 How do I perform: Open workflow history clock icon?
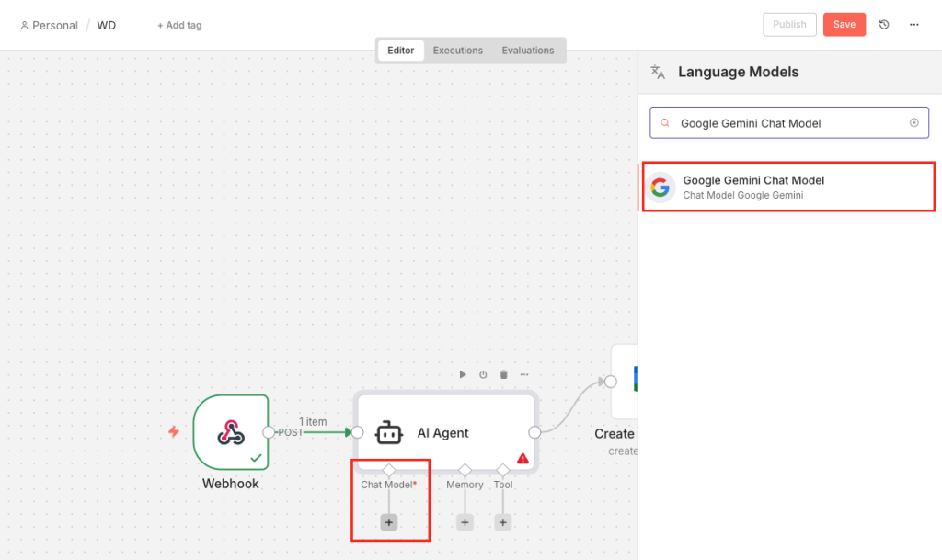pyautogui.click(x=884, y=25)
